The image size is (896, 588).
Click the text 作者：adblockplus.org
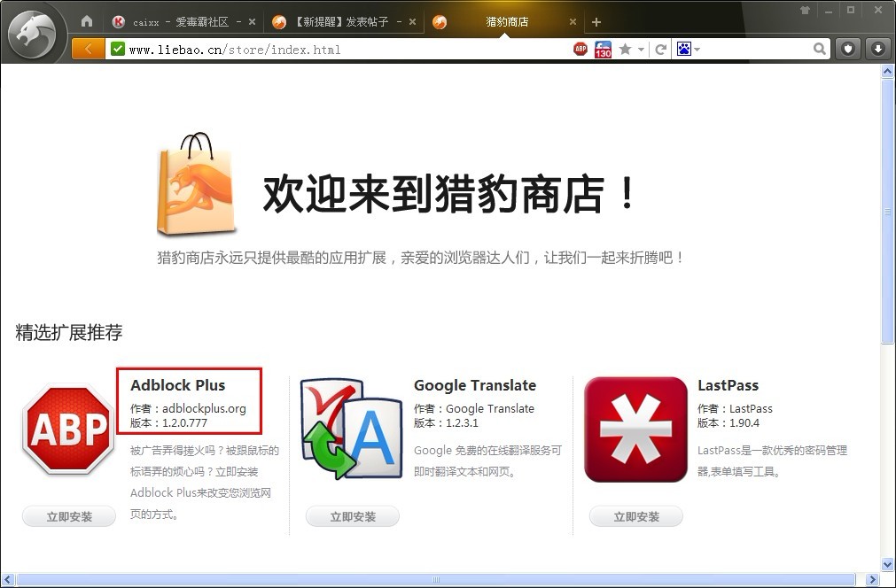point(188,409)
